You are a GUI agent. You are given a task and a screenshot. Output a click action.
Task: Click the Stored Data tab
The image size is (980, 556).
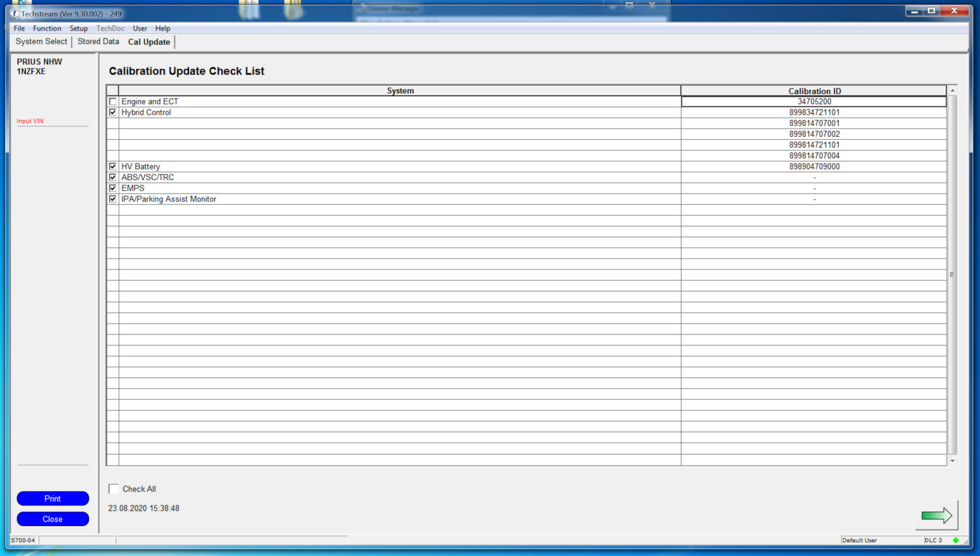(97, 42)
